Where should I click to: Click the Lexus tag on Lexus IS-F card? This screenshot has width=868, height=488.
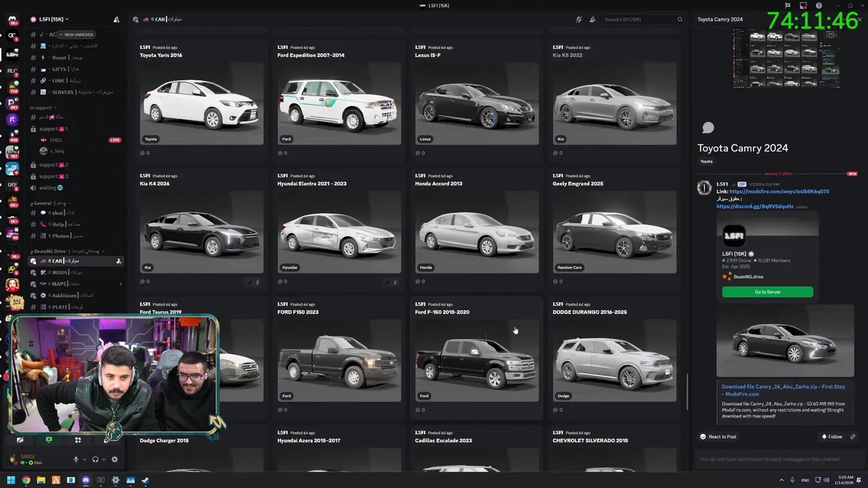click(x=425, y=139)
